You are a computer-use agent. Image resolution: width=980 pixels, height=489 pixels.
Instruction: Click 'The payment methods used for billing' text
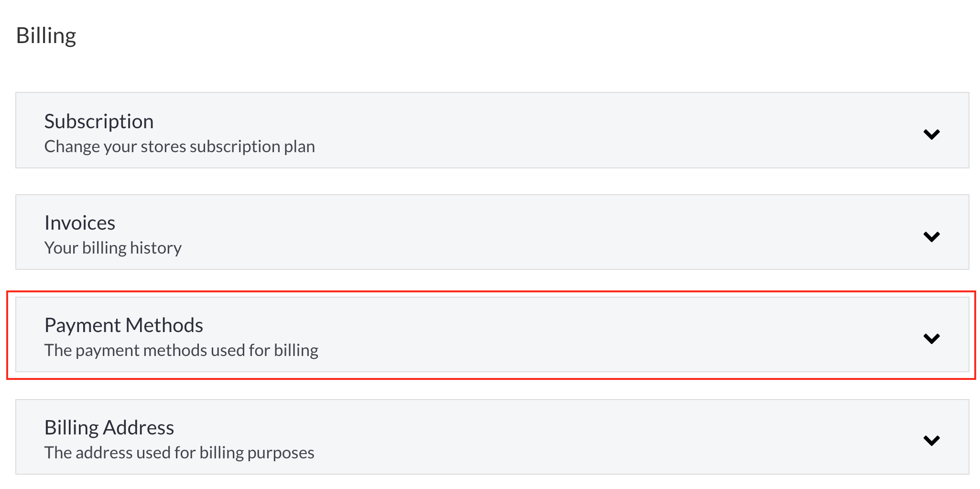tap(181, 350)
